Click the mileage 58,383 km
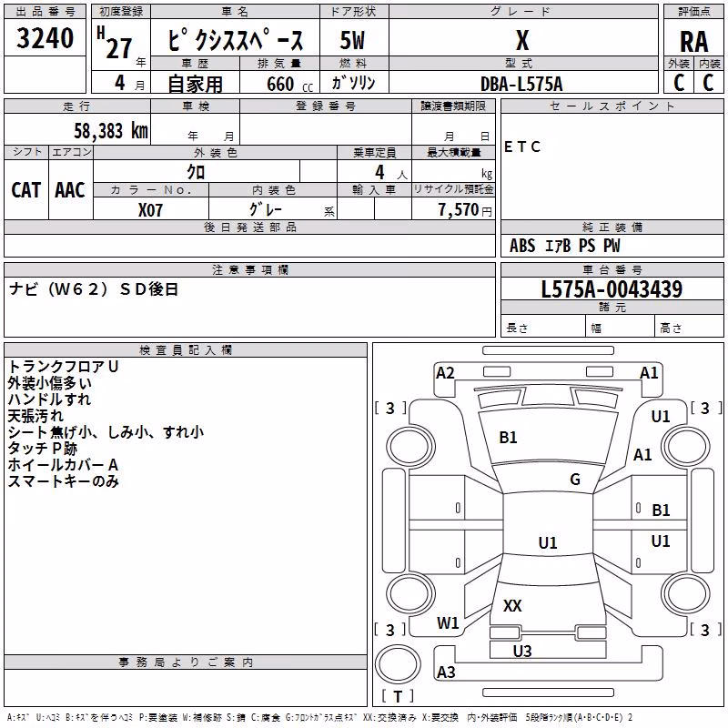This screenshot has width=728, height=728. 111,131
